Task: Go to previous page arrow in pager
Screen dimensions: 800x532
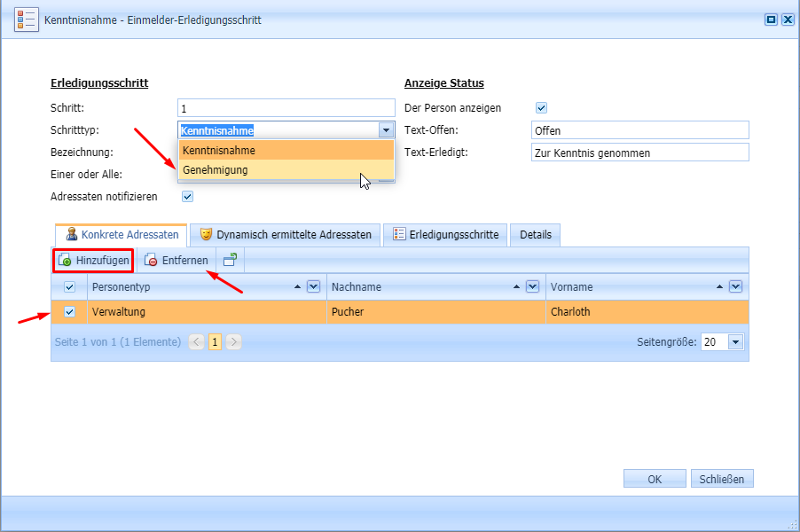Action: pyautogui.click(x=196, y=342)
